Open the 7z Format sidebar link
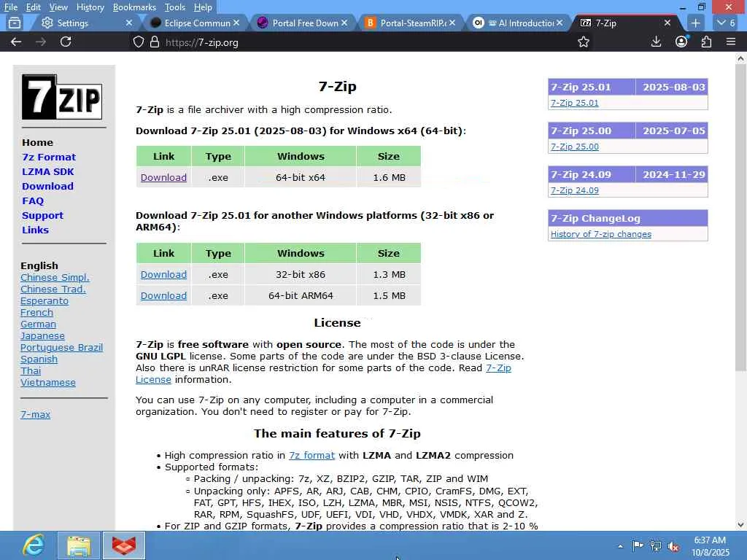Image resolution: width=747 pixels, height=560 pixels. pyautogui.click(x=49, y=157)
